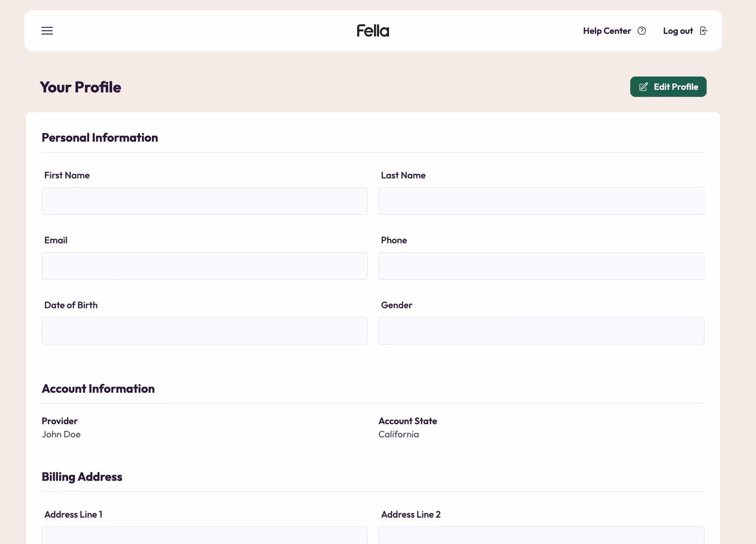
Task: Click the Address Line 2 label
Action: tap(411, 514)
